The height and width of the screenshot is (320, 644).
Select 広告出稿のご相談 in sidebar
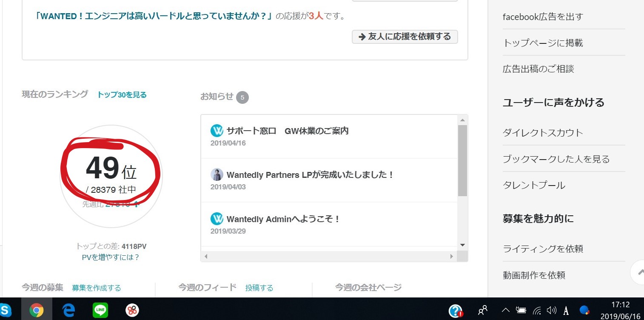point(538,69)
